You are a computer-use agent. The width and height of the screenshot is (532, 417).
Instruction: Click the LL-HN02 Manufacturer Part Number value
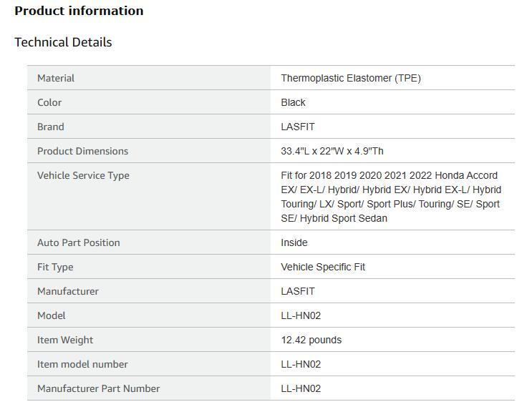[x=301, y=388]
